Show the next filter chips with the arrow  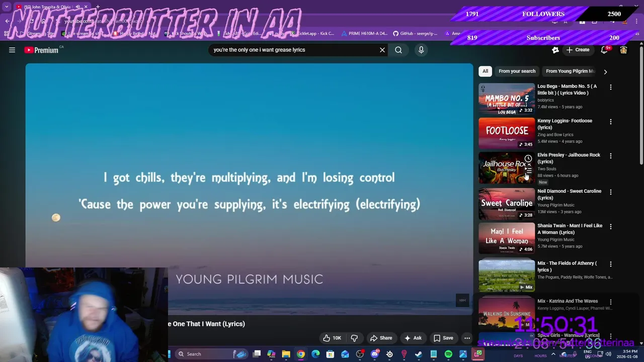[605, 71]
